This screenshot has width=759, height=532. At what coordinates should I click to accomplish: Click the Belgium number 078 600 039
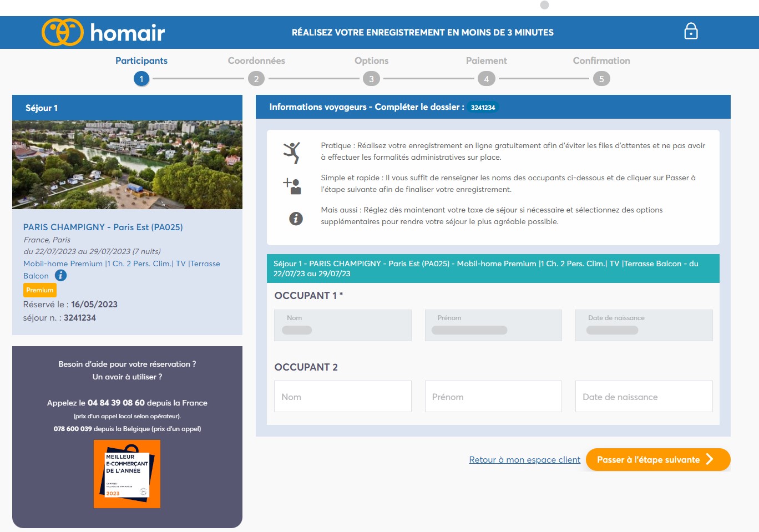(73, 429)
